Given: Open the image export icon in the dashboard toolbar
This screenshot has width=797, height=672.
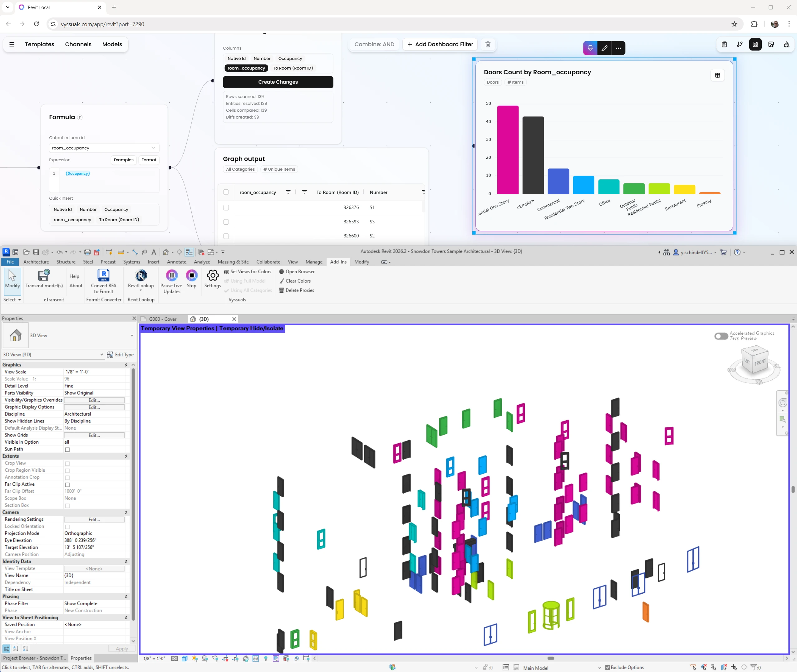Looking at the screenshot, I should coord(771,44).
